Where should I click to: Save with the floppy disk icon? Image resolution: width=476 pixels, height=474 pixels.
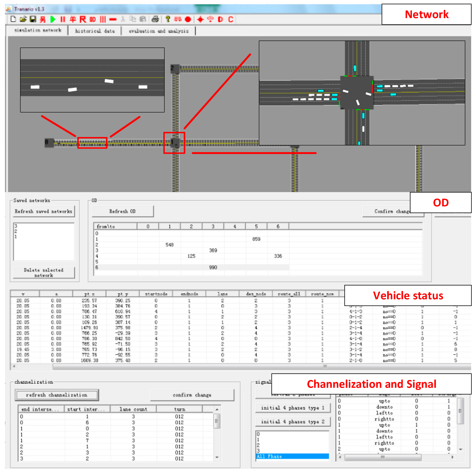(33, 19)
